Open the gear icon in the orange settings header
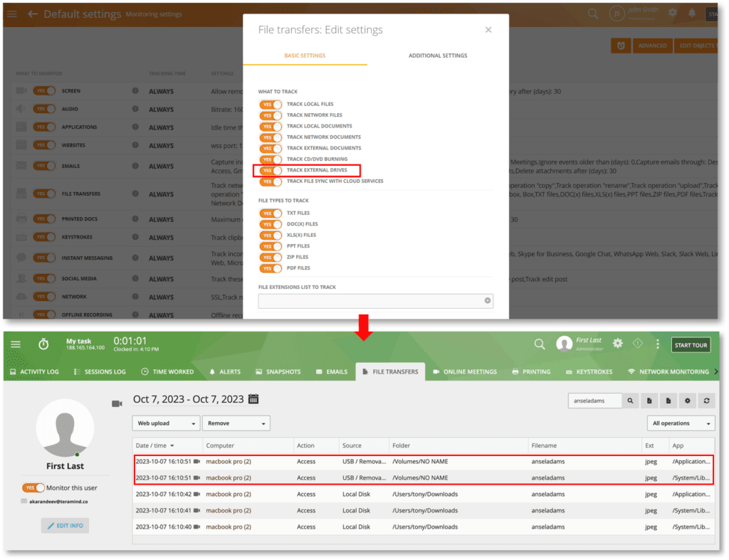The width and height of the screenshot is (729, 560). (x=672, y=13)
